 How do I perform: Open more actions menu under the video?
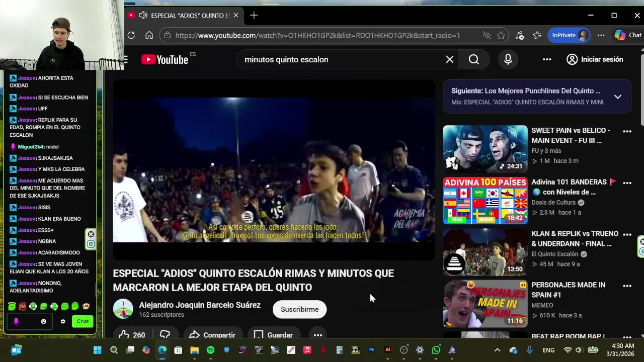(318, 335)
